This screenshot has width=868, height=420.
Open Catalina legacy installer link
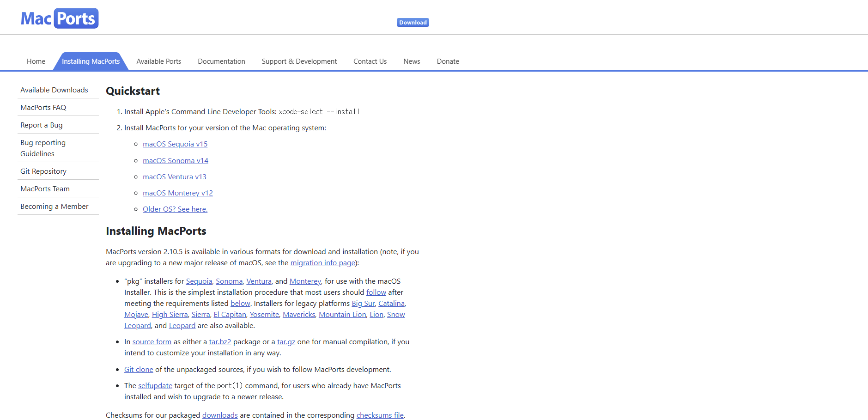coord(391,304)
